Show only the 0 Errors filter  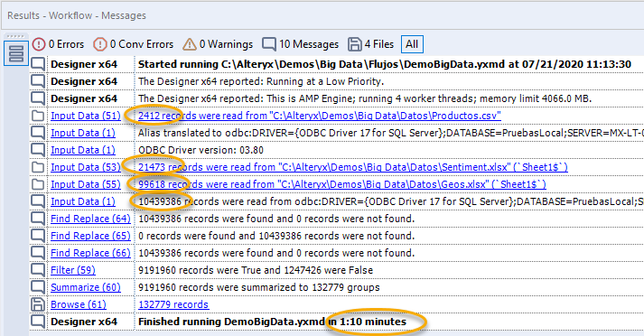click(58, 44)
